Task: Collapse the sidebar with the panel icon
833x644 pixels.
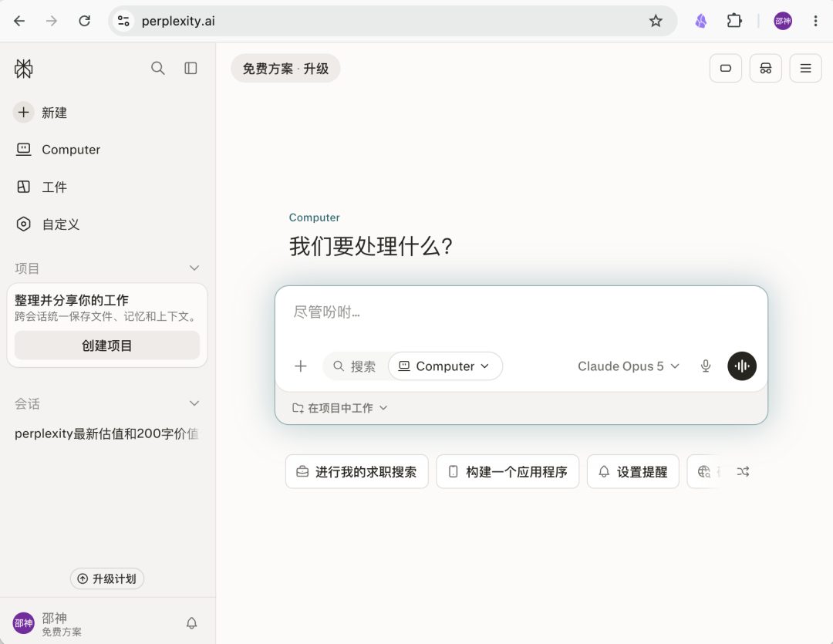Action: [x=191, y=68]
